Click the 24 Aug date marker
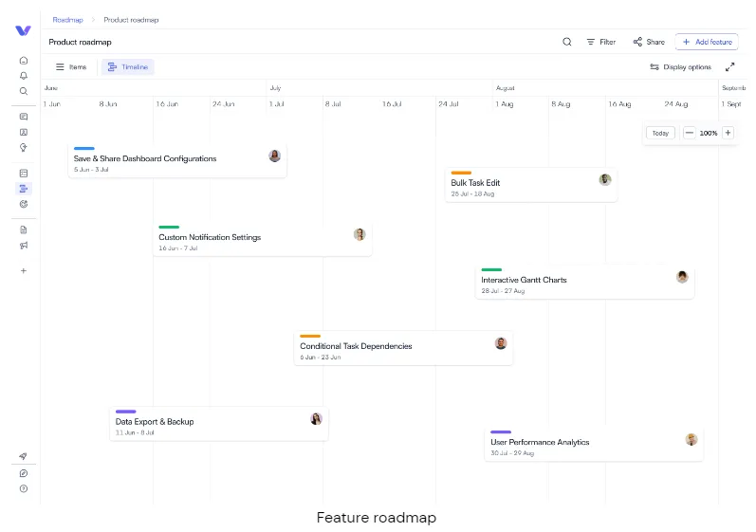Screen dimensions: 756x532 676,104
